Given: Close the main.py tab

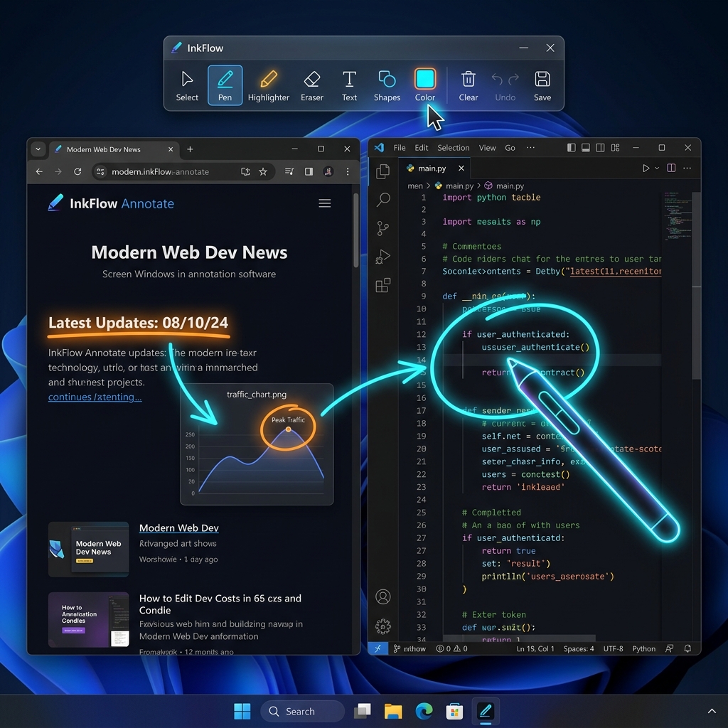Looking at the screenshot, I should coord(461,168).
